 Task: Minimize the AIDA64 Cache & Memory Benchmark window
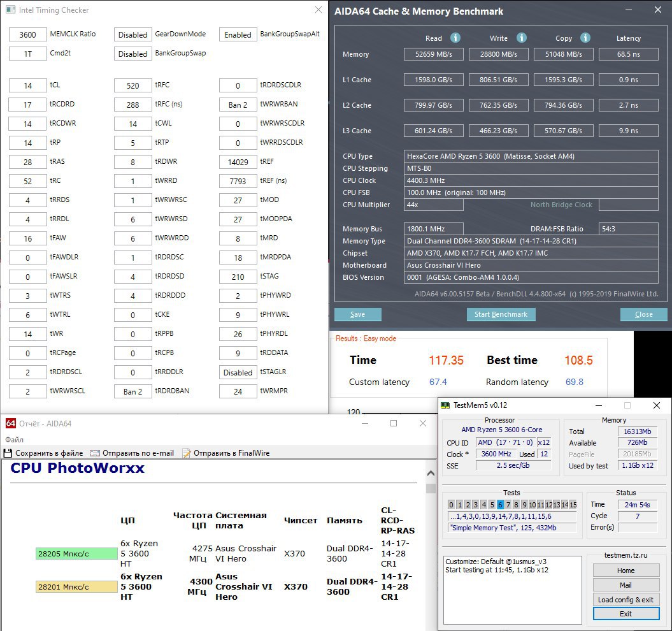[629, 10]
